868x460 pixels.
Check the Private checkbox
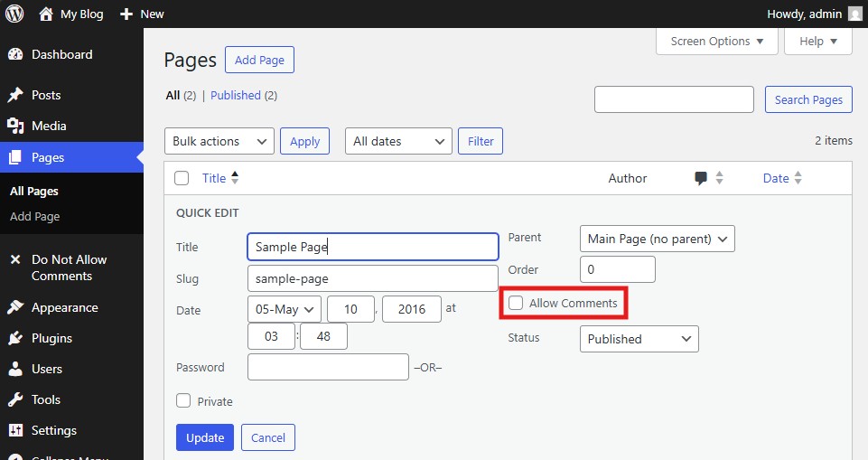[183, 400]
